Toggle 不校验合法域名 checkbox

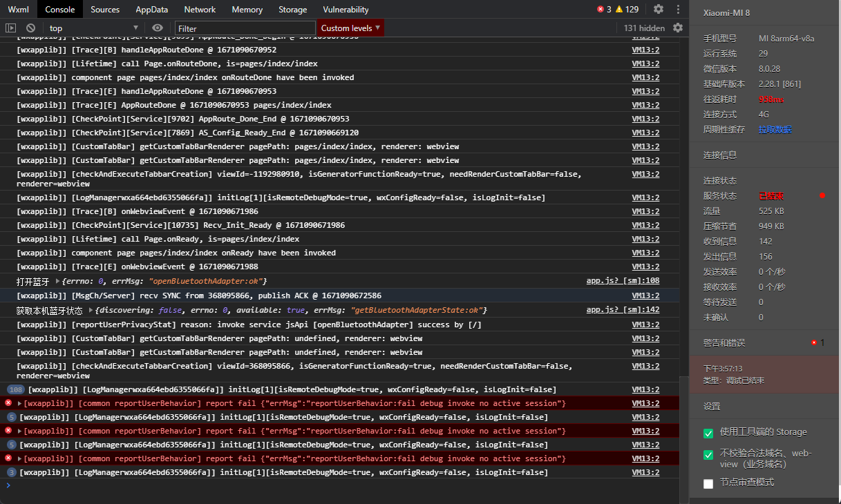point(708,455)
